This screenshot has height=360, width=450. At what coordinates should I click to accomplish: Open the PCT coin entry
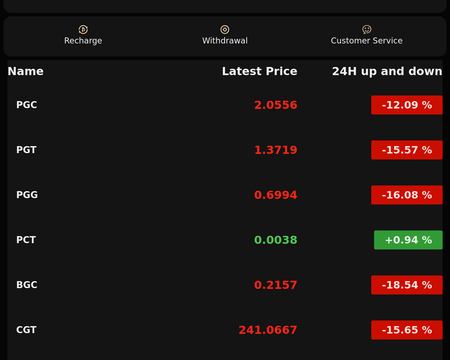[225, 240]
